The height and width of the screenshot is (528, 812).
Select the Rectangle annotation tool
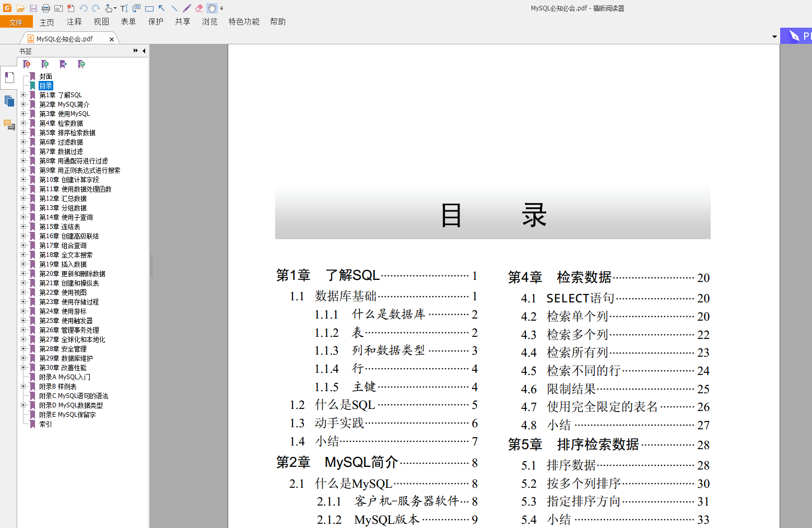[149, 8]
